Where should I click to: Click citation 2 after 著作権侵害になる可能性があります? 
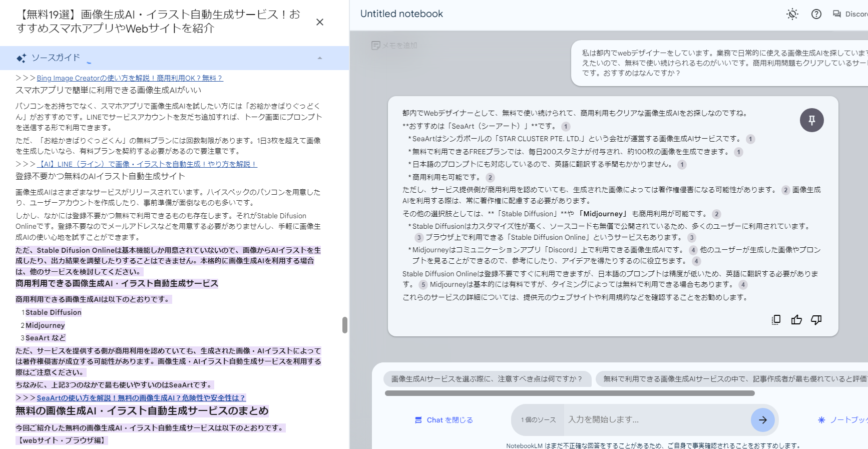(x=785, y=190)
